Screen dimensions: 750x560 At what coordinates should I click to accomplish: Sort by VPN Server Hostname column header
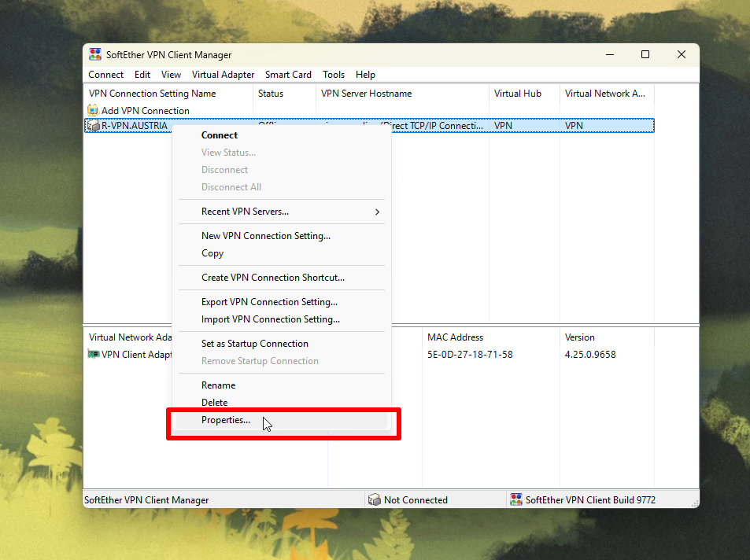pos(366,94)
